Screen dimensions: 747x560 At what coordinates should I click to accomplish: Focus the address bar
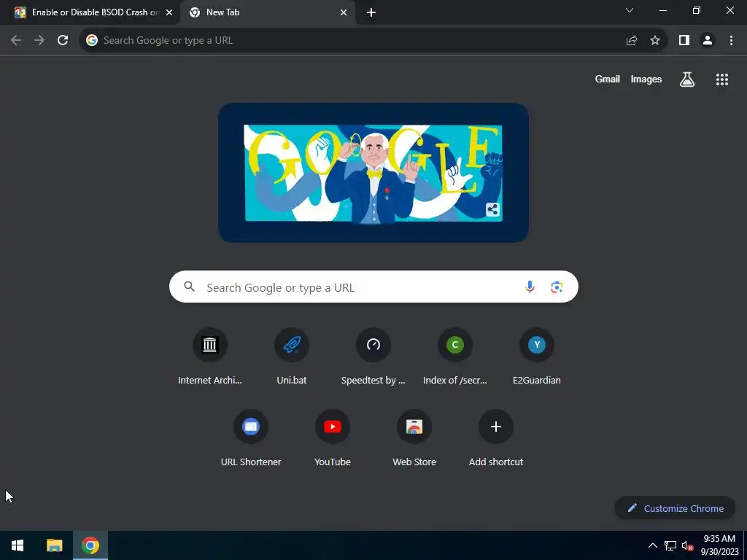tap(373, 41)
